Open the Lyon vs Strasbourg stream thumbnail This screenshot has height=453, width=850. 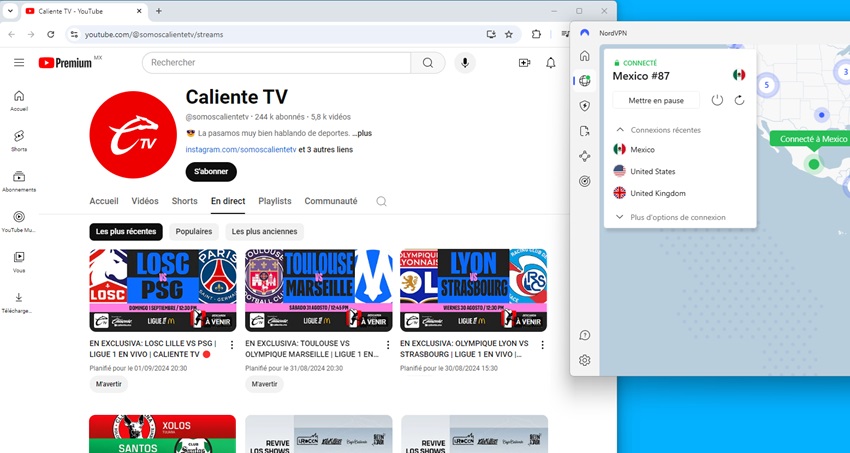coord(473,290)
